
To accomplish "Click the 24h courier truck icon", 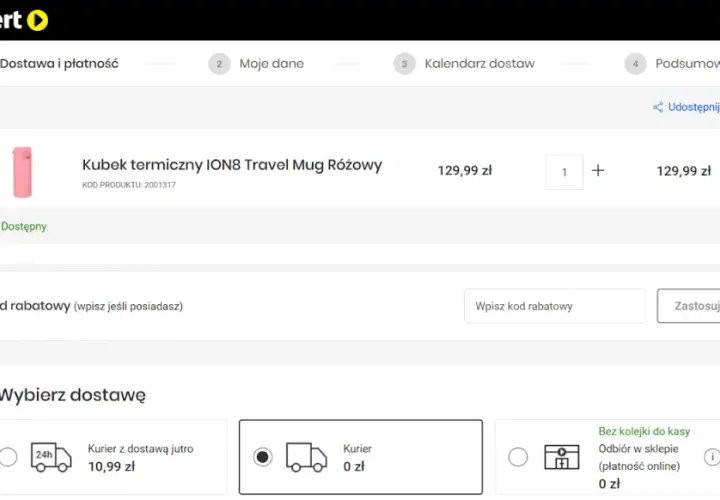I will [51, 457].
